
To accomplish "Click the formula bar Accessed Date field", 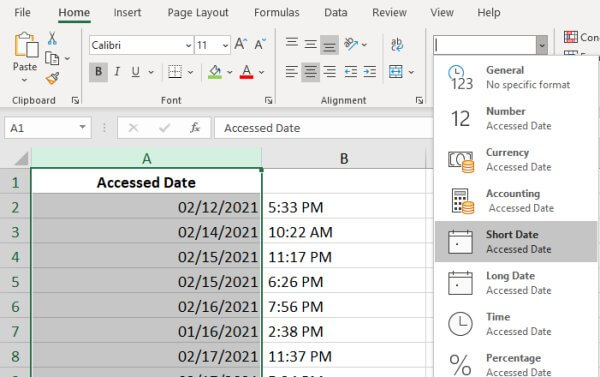I will point(324,128).
